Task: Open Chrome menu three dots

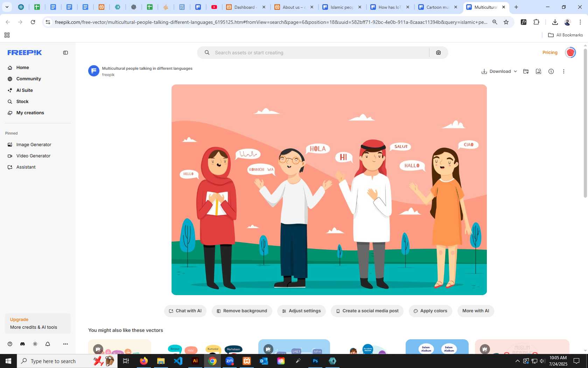Action: pos(580,22)
